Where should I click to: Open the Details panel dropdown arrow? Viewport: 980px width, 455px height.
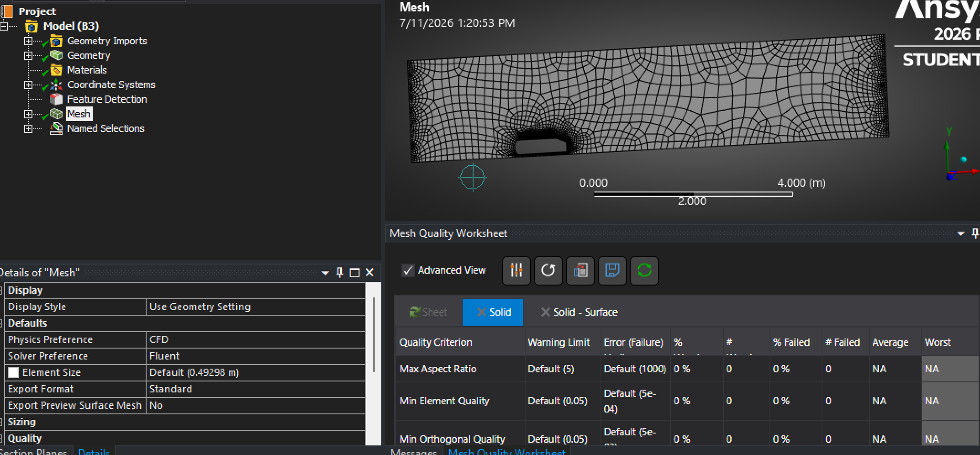[x=325, y=273]
